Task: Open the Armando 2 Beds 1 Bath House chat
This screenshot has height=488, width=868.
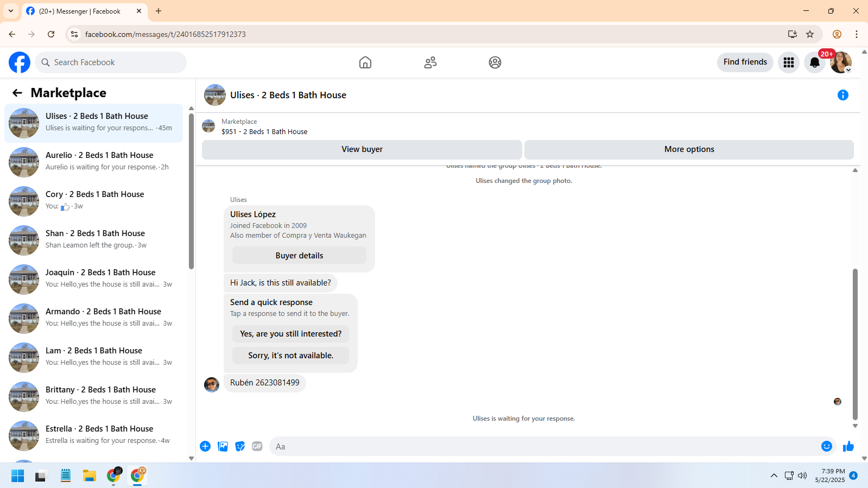Action: pos(93,319)
